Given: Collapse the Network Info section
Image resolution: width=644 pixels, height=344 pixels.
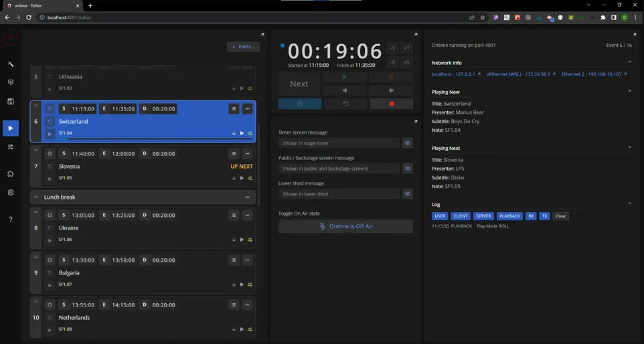Looking at the screenshot, I should pos(629,62).
